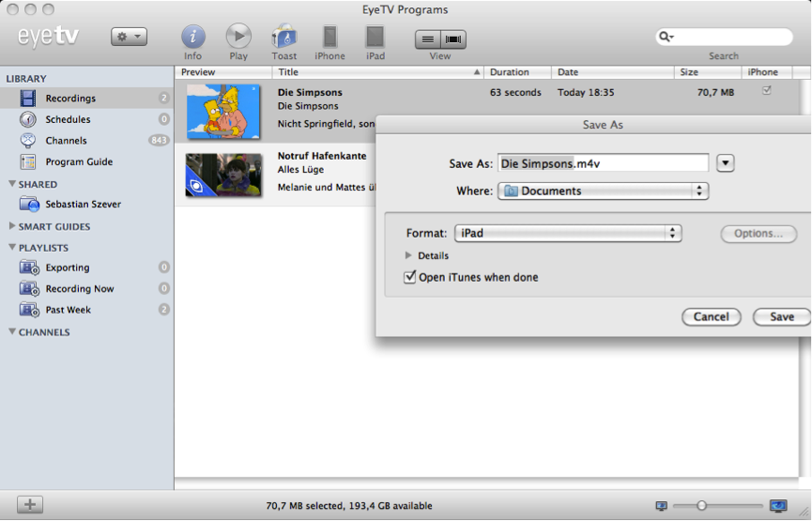The width and height of the screenshot is (812, 521).
Task: Click the 70,7 MB size cell
Action: point(715,93)
